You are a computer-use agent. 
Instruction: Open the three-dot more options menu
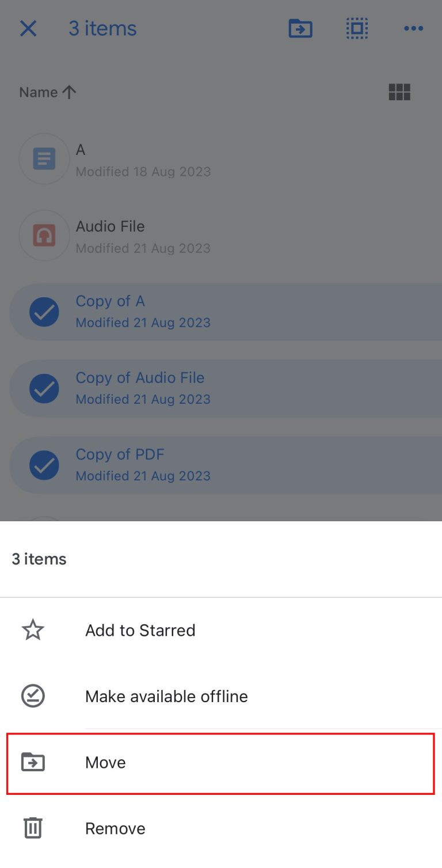tap(413, 28)
